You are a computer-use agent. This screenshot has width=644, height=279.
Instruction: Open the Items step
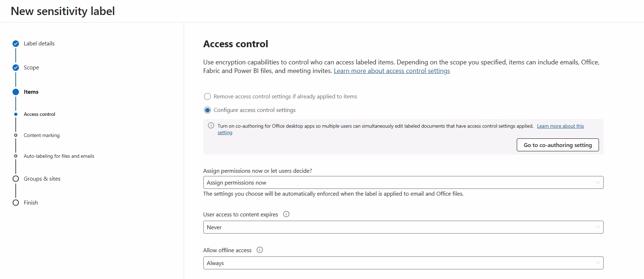pyautogui.click(x=31, y=92)
